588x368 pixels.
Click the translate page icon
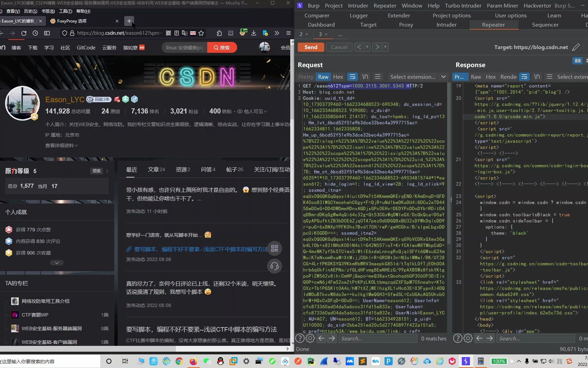click(x=185, y=33)
